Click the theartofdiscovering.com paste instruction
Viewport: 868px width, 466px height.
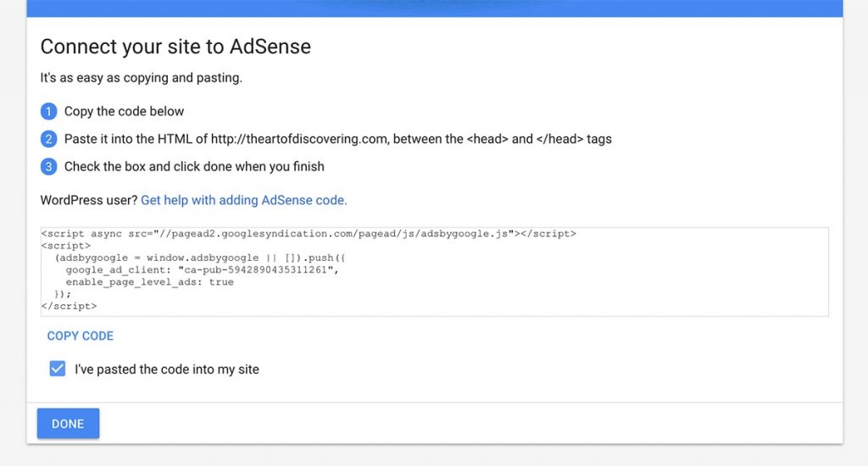337,139
